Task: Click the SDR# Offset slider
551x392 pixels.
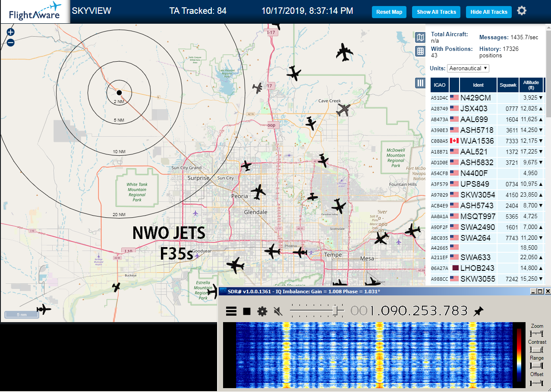Action: point(536,383)
